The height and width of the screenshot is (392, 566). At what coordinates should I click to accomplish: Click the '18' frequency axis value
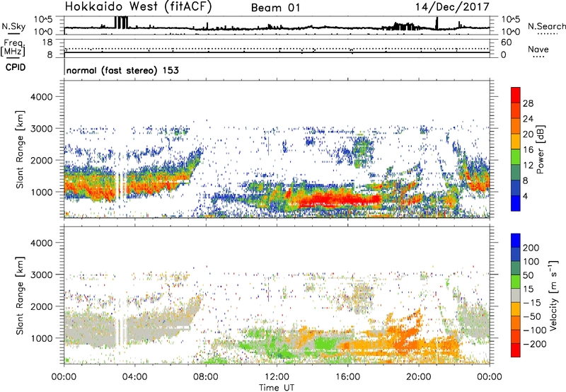47,42
